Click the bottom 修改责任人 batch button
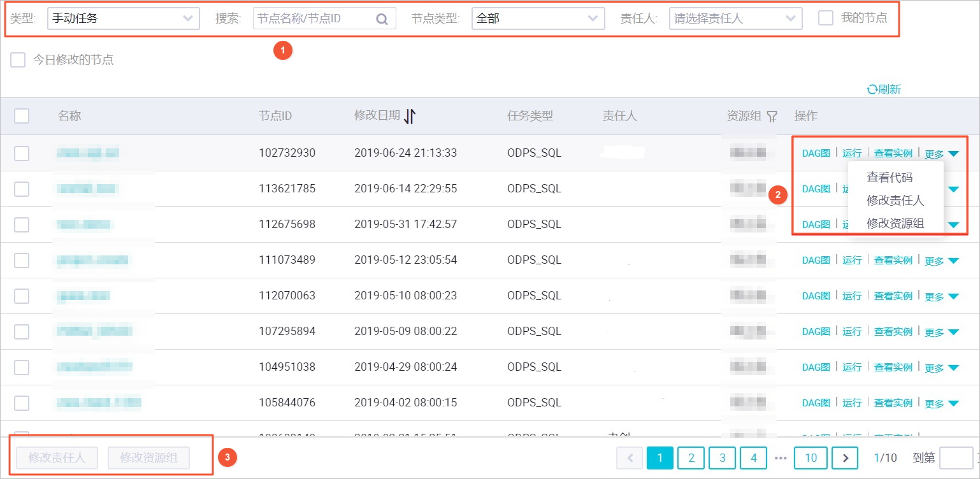Viewport: 980px width, 479px height. [57, 457]
